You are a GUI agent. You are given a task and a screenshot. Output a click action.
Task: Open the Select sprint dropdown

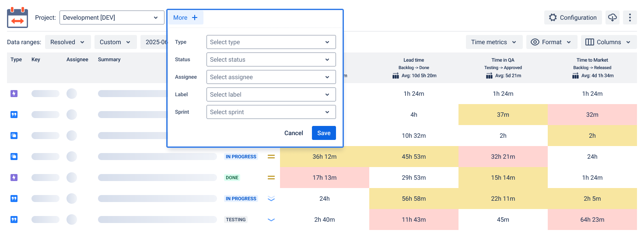click(271, 112)
